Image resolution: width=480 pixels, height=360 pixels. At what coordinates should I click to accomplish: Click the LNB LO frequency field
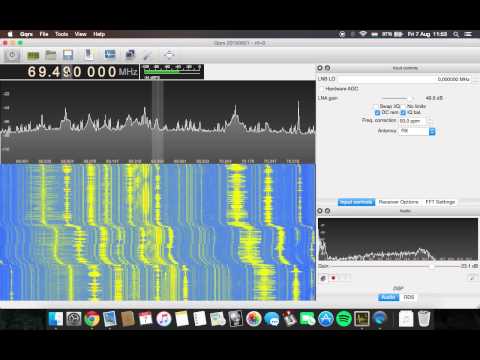pos(405,79)
